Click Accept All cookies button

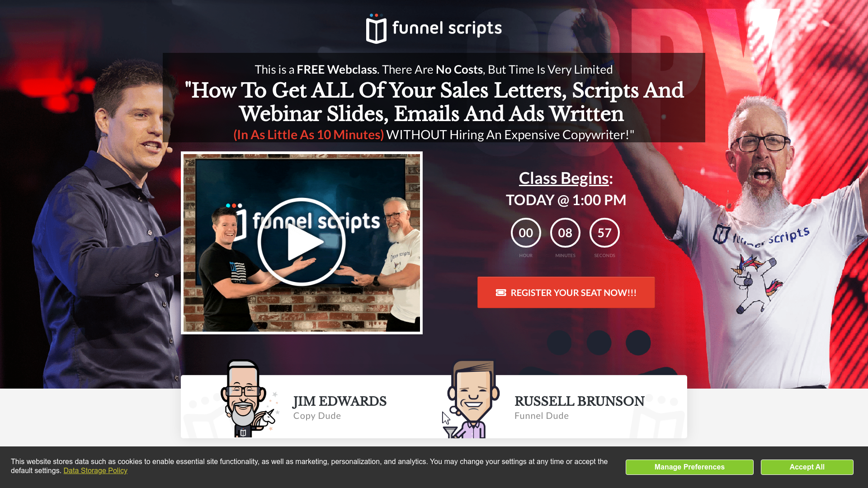[807, 467]
